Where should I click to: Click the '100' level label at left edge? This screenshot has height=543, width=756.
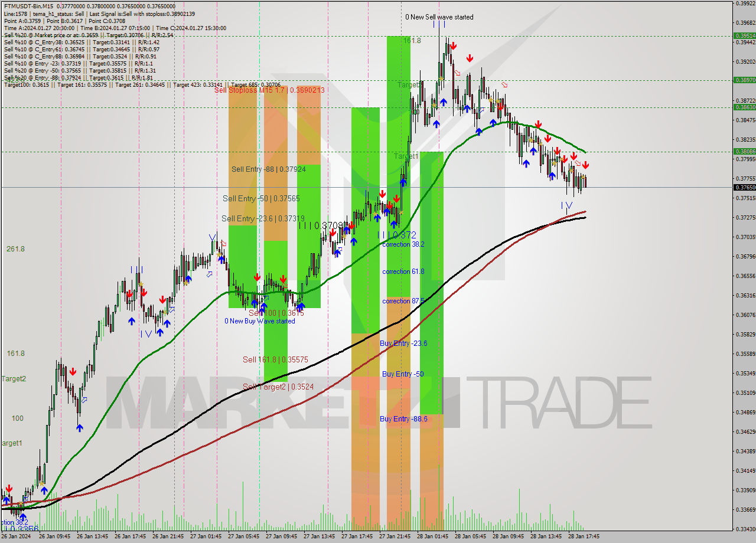click(x=17, y=418)
